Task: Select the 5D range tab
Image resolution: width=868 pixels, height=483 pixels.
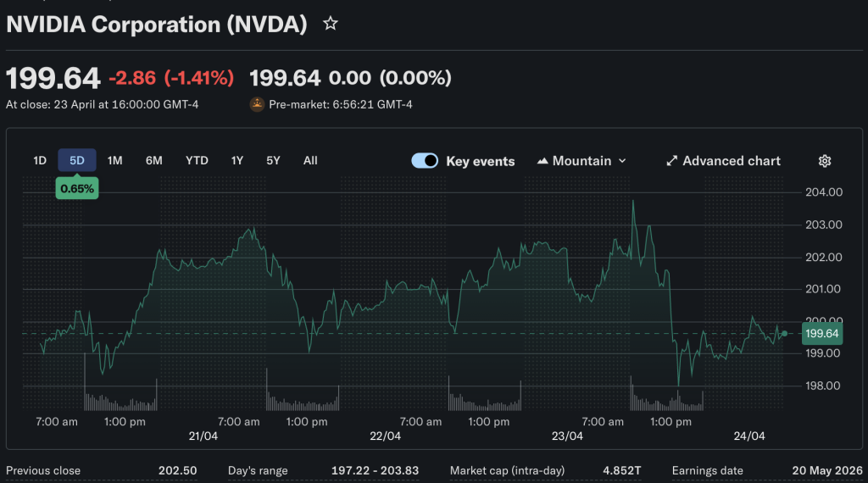Action: point(77,160)
